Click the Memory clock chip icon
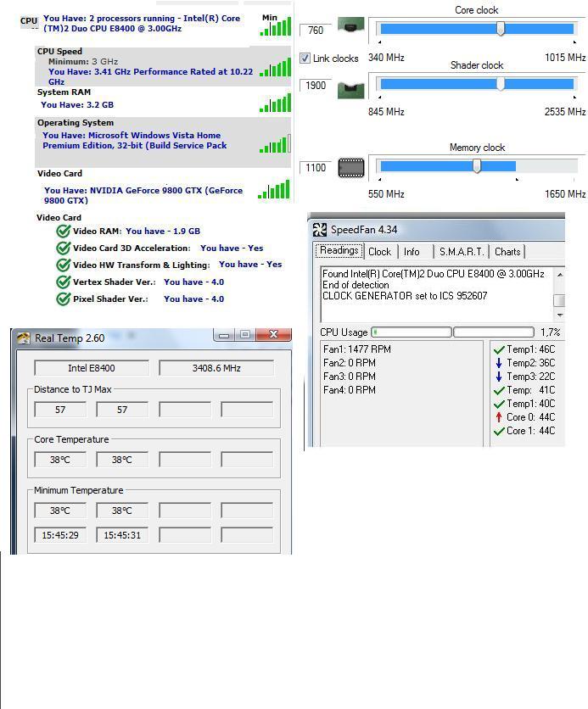The height and width of the screenshot is (709, 588). coord(351,168)
